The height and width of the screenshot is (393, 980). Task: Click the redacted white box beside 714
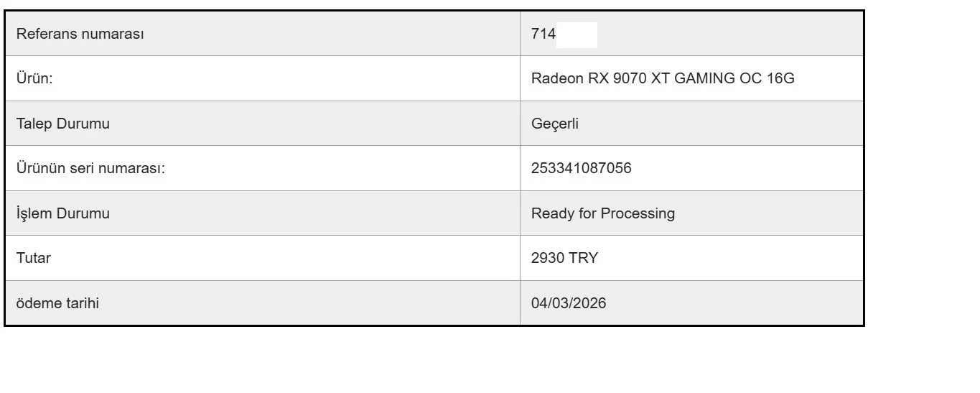point(577,34)
